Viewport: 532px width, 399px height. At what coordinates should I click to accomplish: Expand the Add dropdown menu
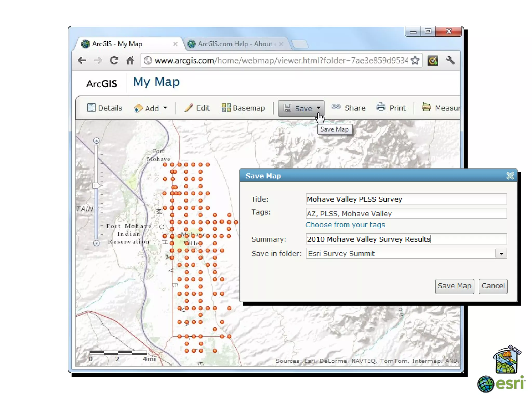[165, 108]
